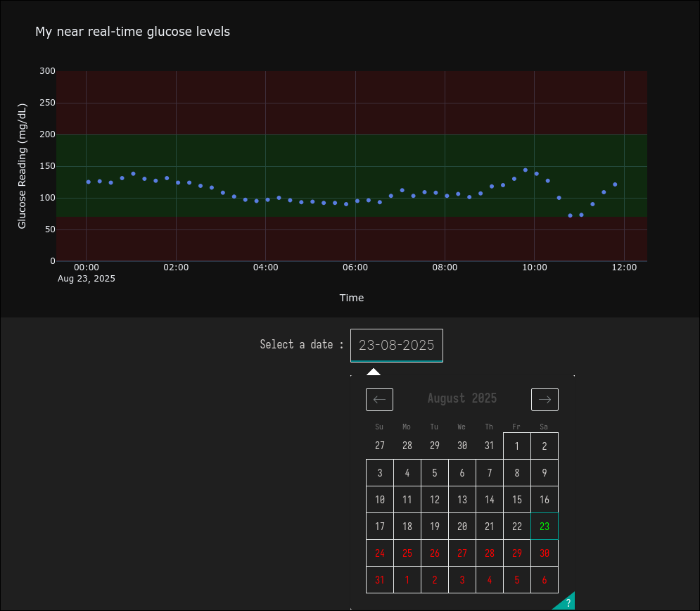Click the Su weekday column header
700x611 pixels.
click(x=379, y=427)
